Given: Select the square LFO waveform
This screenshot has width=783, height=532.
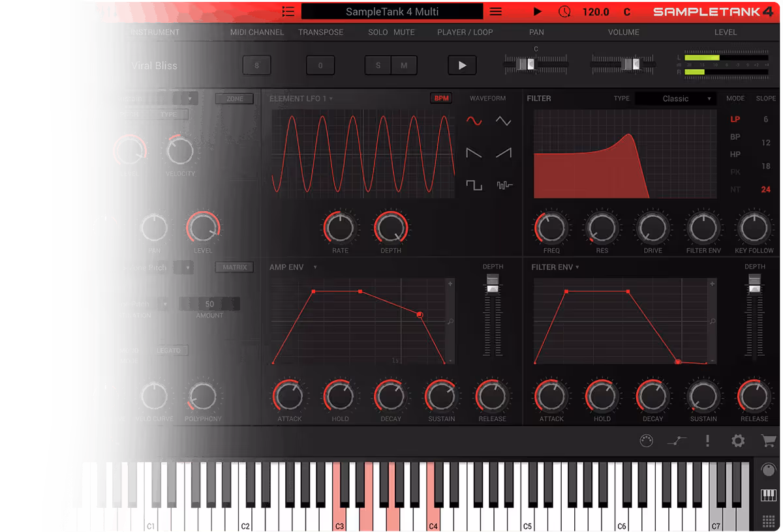Looking at the screenshot, I should point(474,185).
